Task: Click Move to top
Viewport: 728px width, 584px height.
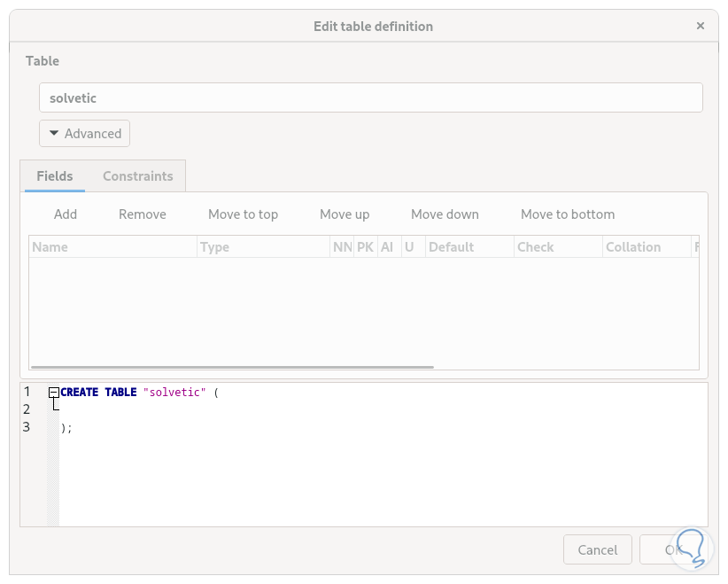Action: coord(243,214)
